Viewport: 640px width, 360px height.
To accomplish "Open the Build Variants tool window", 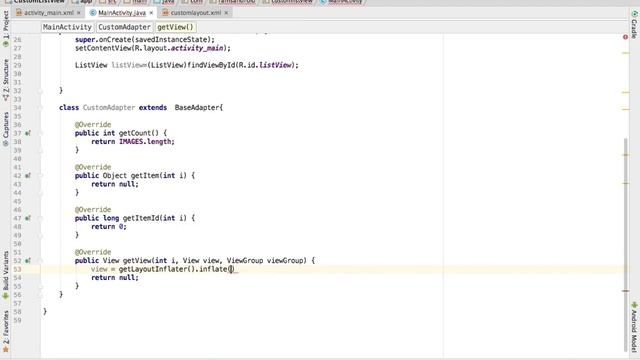I will (6, 275).
